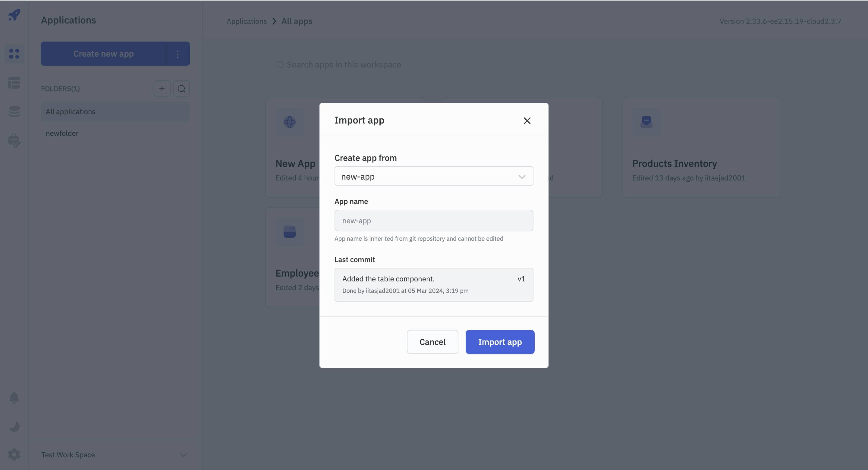
Task: Click the New App globe icon
Action: click(x=290, y=122)
